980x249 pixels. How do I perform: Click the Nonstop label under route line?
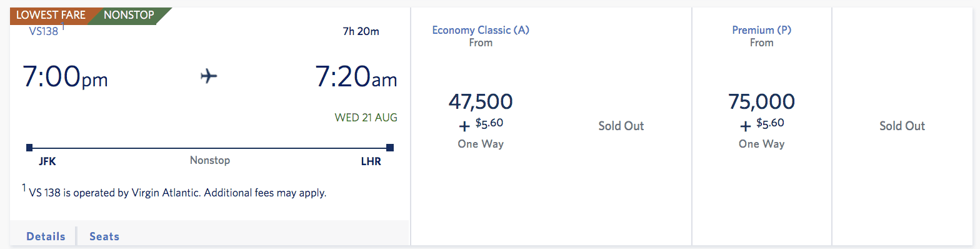tap(210, 160)
